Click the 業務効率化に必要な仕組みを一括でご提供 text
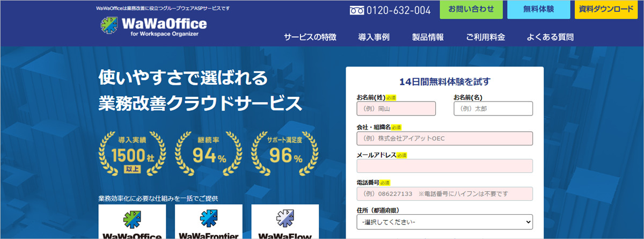Screen dimensions: 644x239 [158, 198]
